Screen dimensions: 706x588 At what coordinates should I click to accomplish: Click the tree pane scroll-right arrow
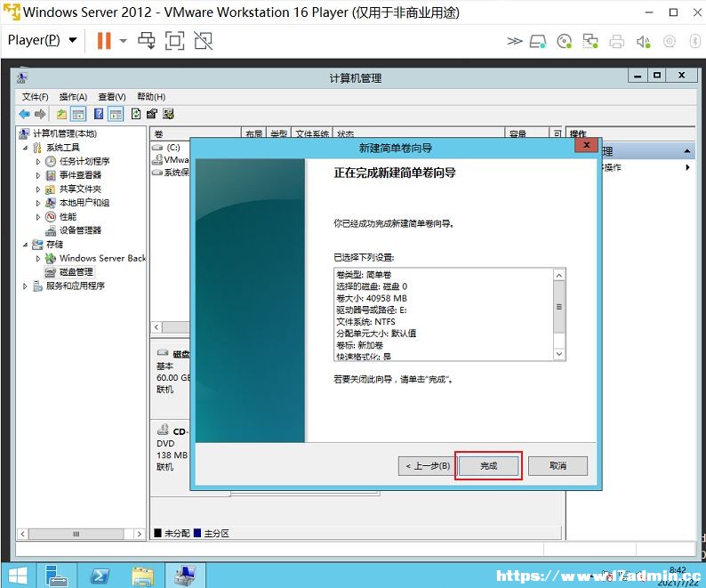(x=140, y=534)
